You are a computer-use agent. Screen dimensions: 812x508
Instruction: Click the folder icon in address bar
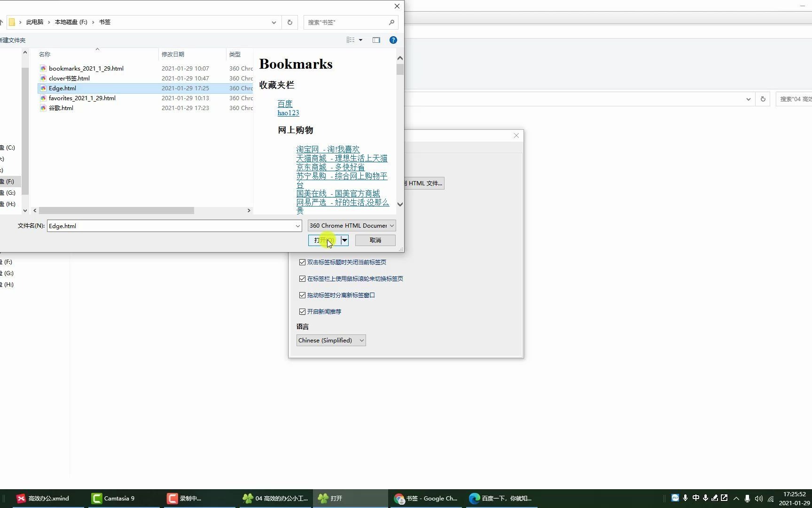pos(12,22)
